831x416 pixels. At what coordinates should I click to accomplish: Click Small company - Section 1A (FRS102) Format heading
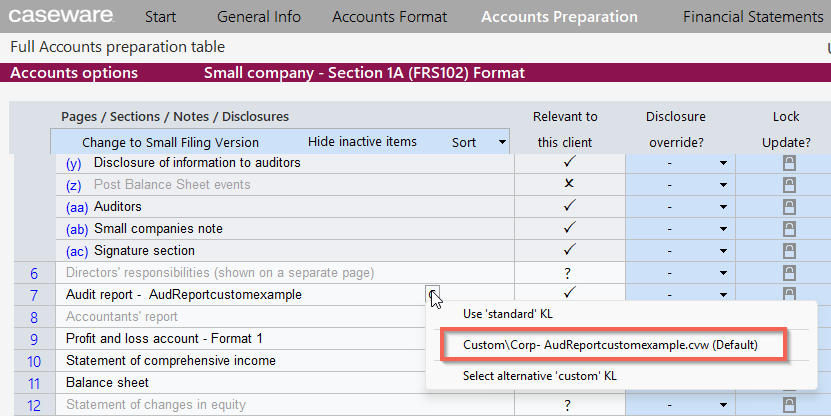click(x=365, y=73)
